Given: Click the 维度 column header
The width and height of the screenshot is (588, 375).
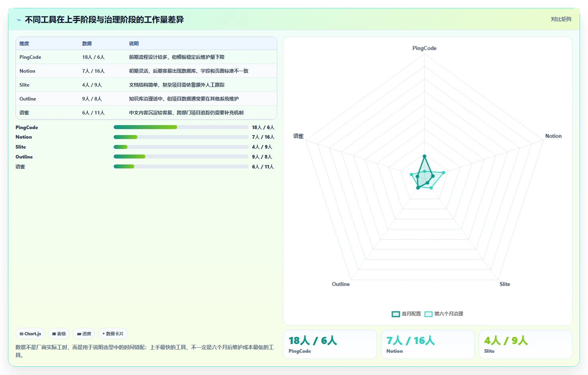Looking at the screenshot, I should (24, 44).
